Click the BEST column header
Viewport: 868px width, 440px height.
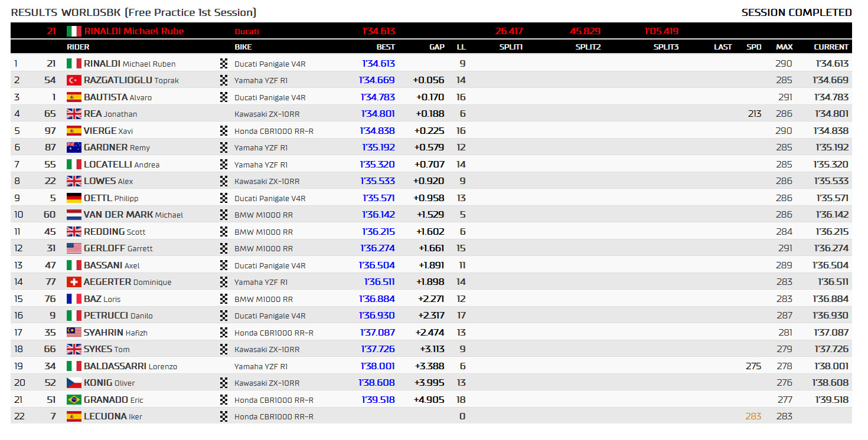coord(386,47)
